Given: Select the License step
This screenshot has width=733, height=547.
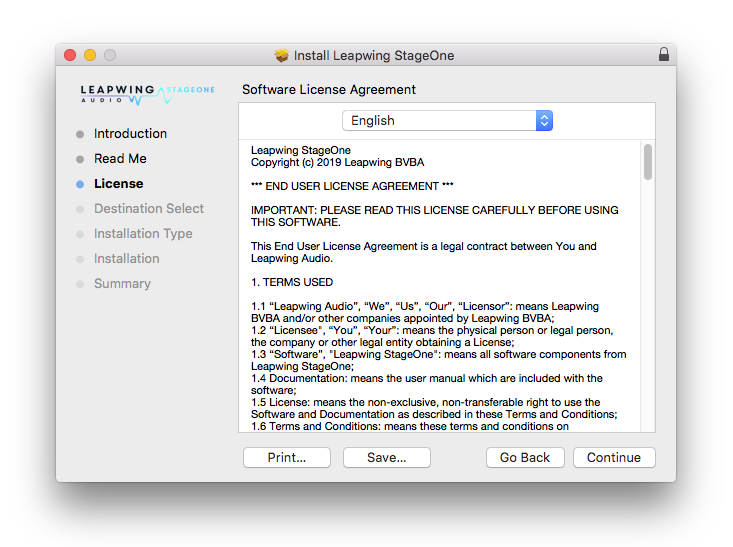Looking at the screenshot, I should tap(118, 184).
